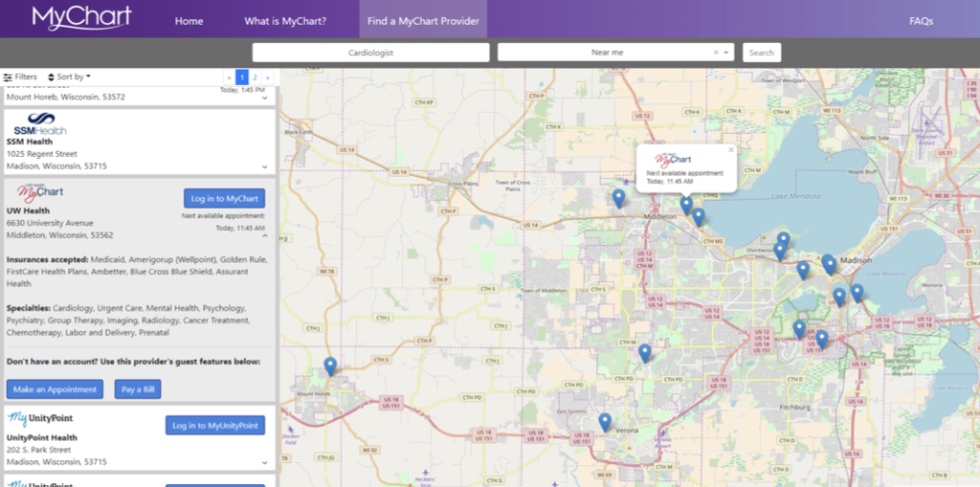
Task: Click Log in to MyChart
Action: pyautogui.click(x=224, y=199)
